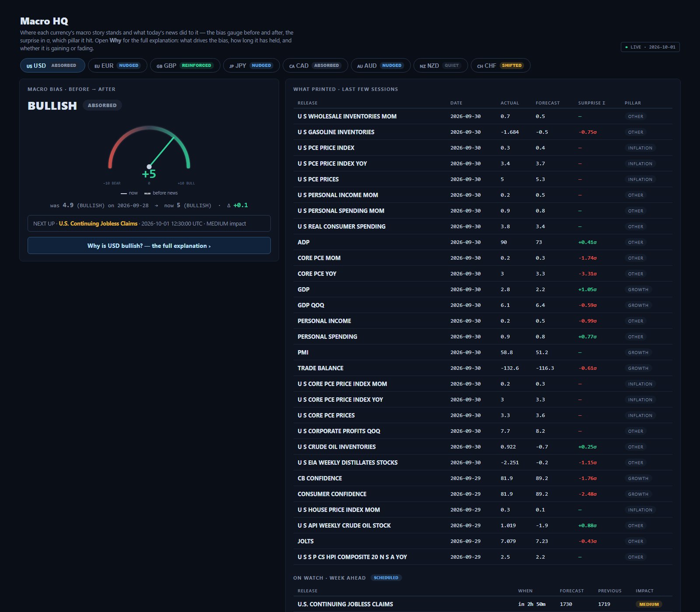Open the CHF Shifted tab

click(500, 66)
